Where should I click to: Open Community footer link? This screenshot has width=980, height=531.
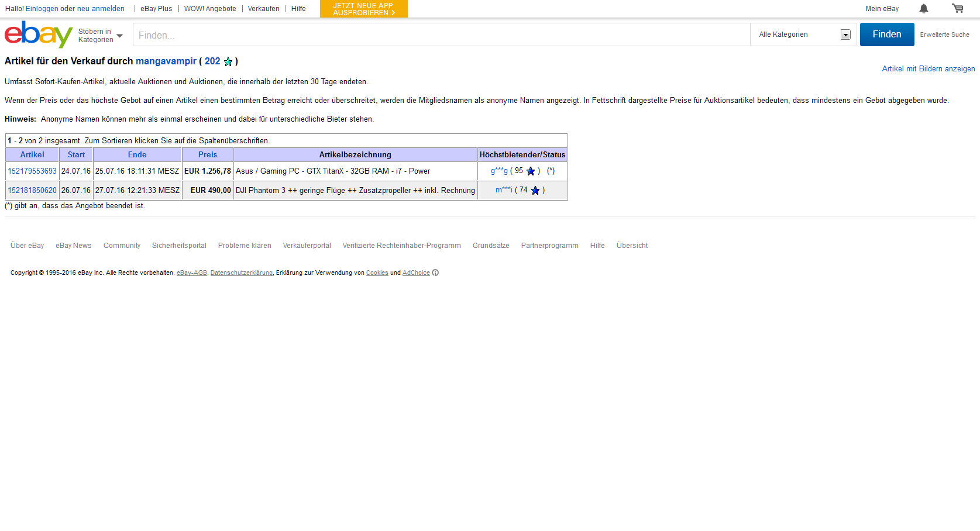coord(122,246)
